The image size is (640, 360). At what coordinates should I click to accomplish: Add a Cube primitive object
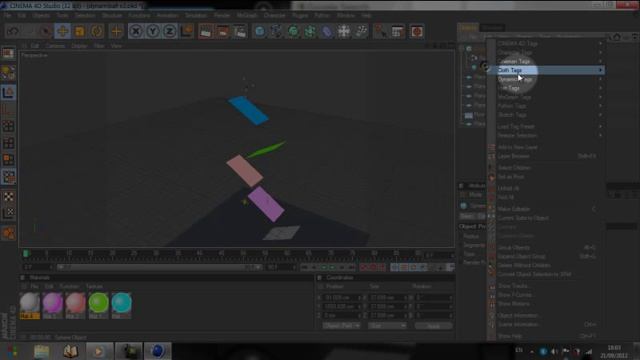(x=259, y=31)
